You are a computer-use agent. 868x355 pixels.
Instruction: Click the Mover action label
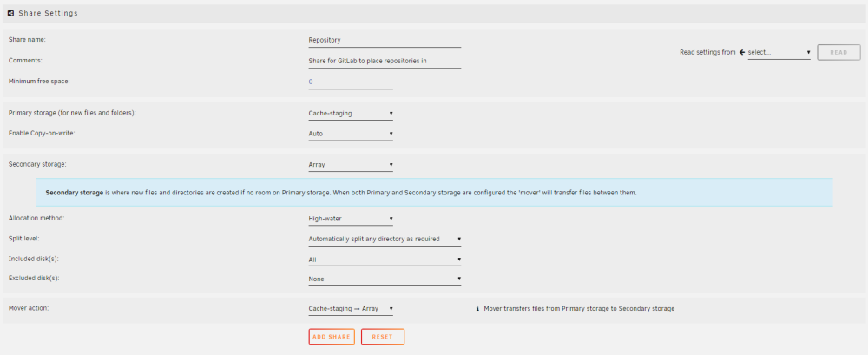29,308
